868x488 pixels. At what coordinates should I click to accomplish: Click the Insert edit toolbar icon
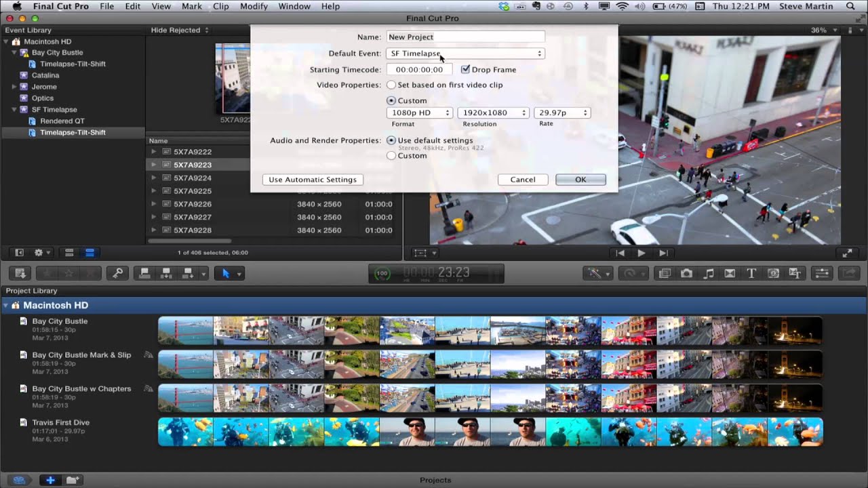(x=166, y=273)
